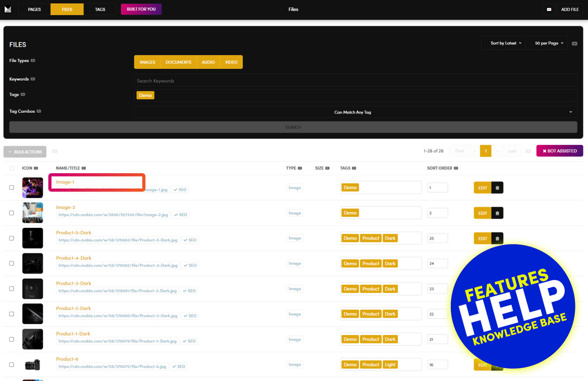The width and height of the screenshot is (588, 381).
Task: Click the video help icon beside NAME/TITLE header
Action: (x=84, y=168)
